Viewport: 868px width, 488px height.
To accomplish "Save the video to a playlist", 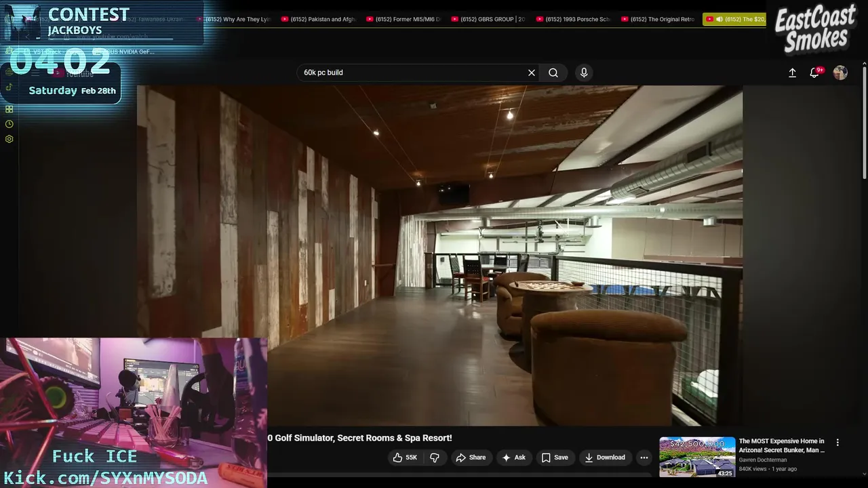I will tap(554, 457).
